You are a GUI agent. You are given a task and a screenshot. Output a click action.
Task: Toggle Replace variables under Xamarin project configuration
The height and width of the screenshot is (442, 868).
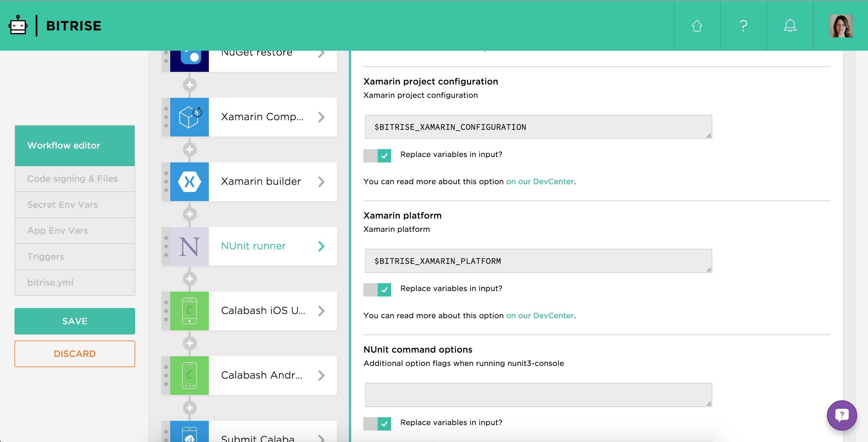[x=377, y=156]
